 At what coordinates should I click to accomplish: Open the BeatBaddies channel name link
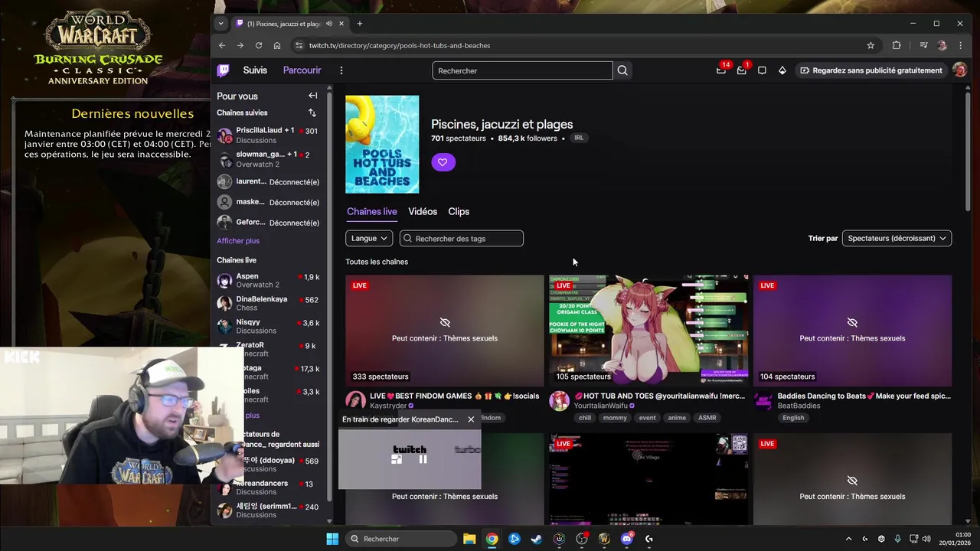(x=799, y=406)
